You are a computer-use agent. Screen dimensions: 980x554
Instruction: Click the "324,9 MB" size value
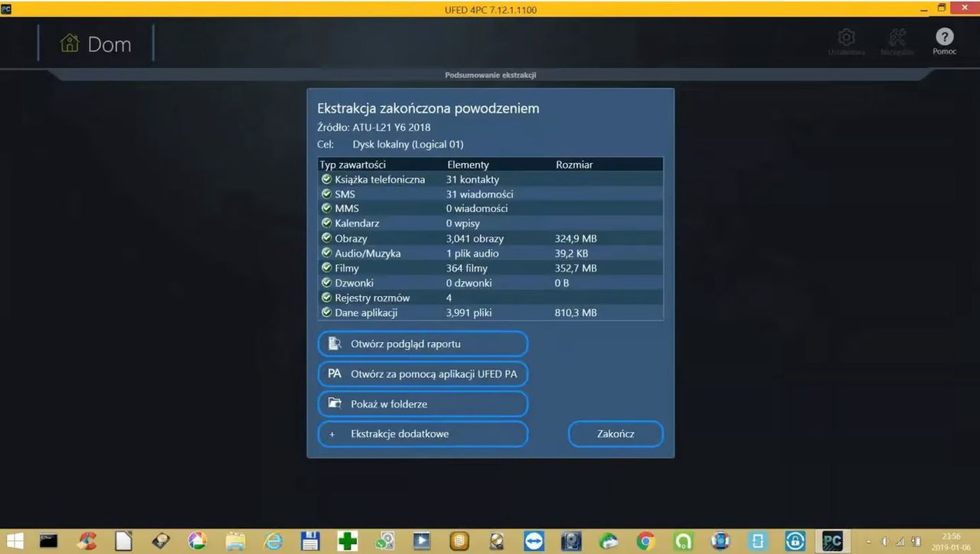(x=576, y=239)
